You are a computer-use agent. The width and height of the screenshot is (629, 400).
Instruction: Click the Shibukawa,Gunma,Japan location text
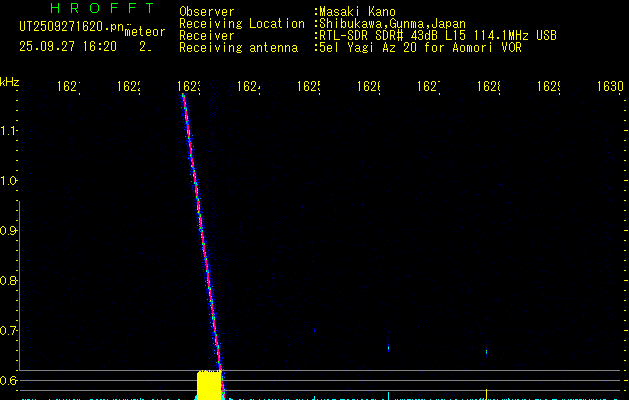click(391, 24)
